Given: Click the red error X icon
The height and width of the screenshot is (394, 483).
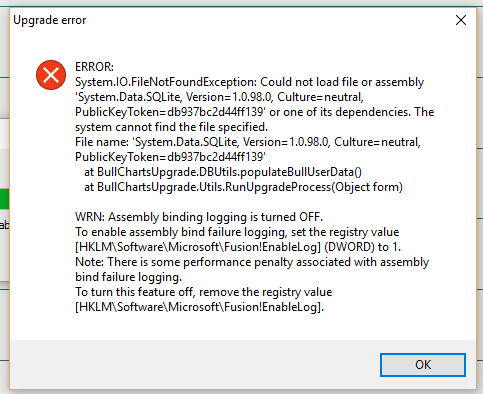Looking at the screenshot, I should pyautogui.click(x=51, y=75).
